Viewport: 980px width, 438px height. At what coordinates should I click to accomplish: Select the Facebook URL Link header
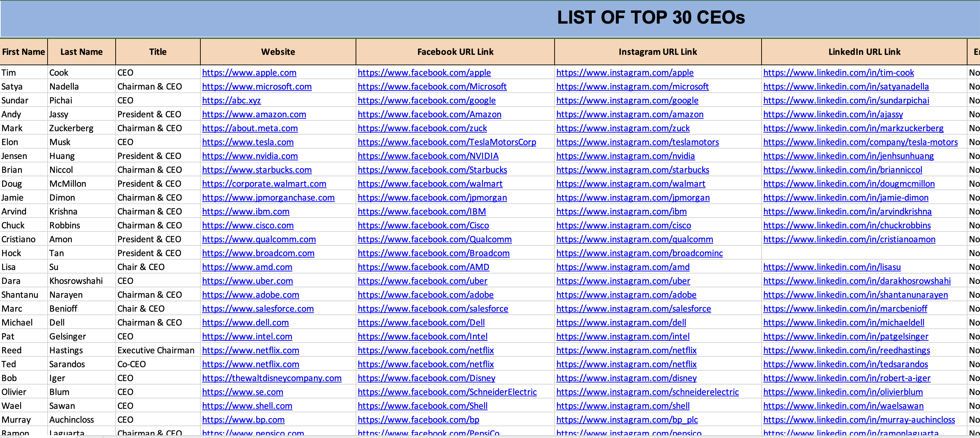click(x=455, y=52)
